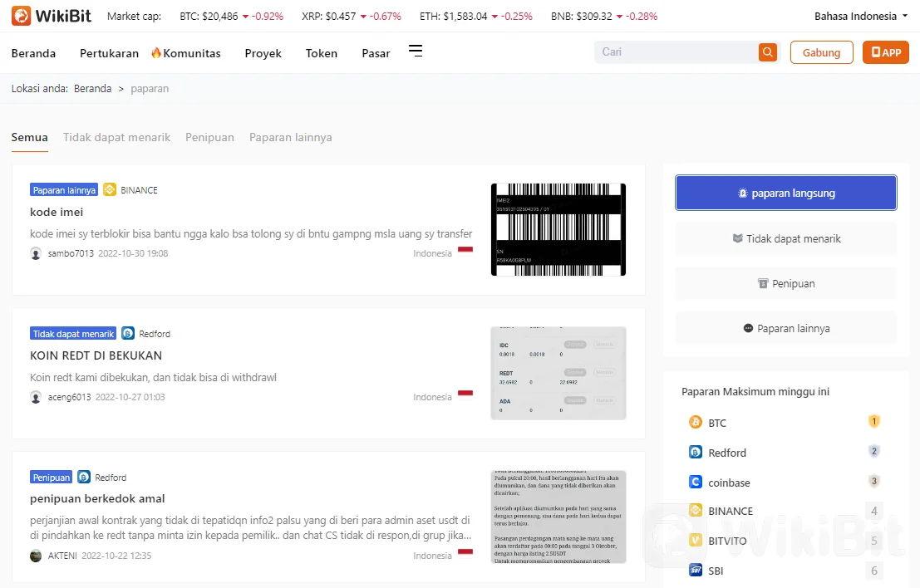Click the orange search magnifier button

[767, 52]
